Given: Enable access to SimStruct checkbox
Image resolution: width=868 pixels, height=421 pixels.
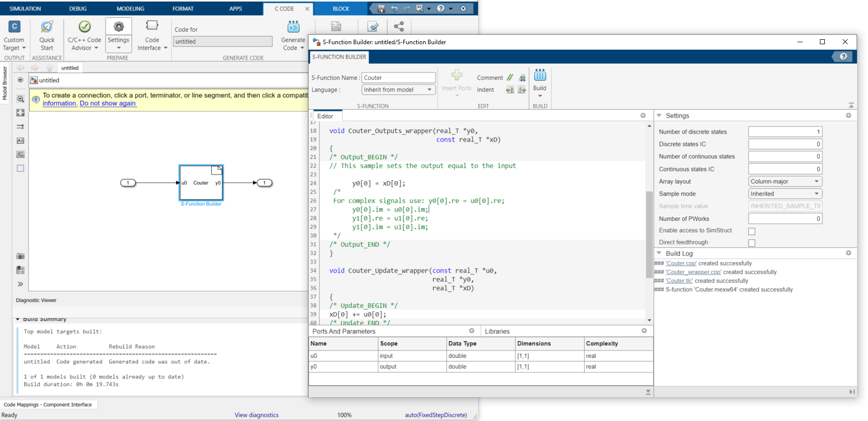Looking at the screenshot, I should pos(752,231).
